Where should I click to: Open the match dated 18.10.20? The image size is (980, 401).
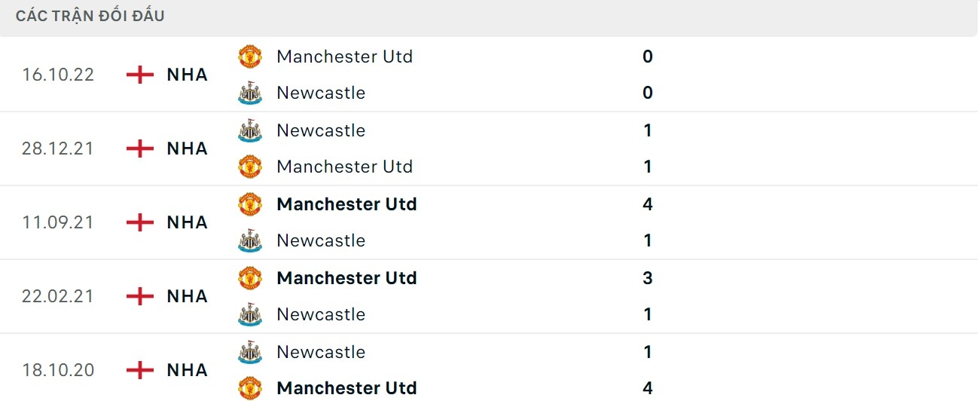click(58, 370)
